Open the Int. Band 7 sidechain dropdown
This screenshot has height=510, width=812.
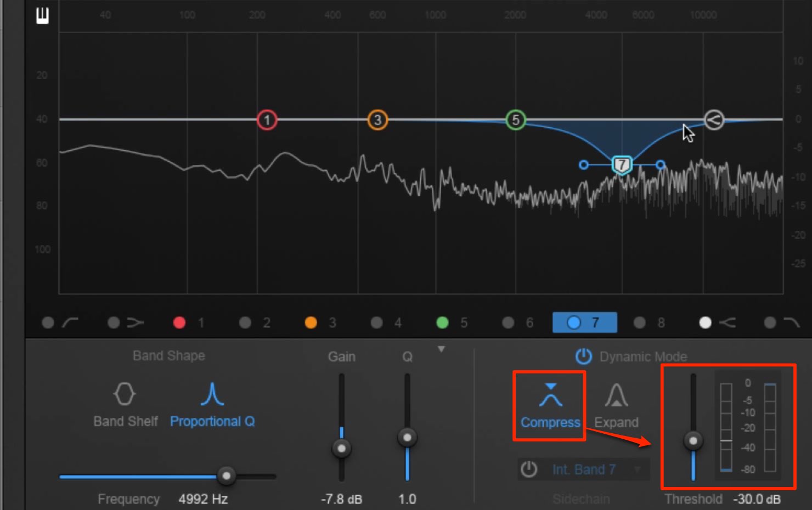(x=596, y=469)
